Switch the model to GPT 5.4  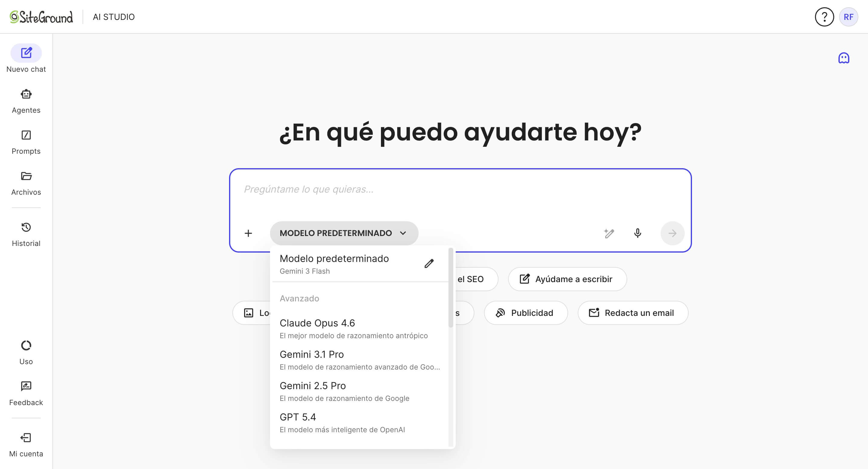coord(298,417)
